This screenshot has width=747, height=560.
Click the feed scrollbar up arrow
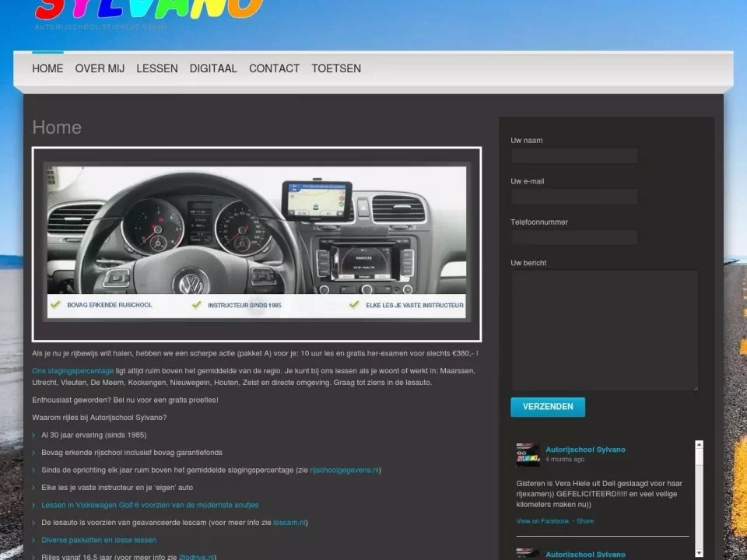(x=699, y=444)
